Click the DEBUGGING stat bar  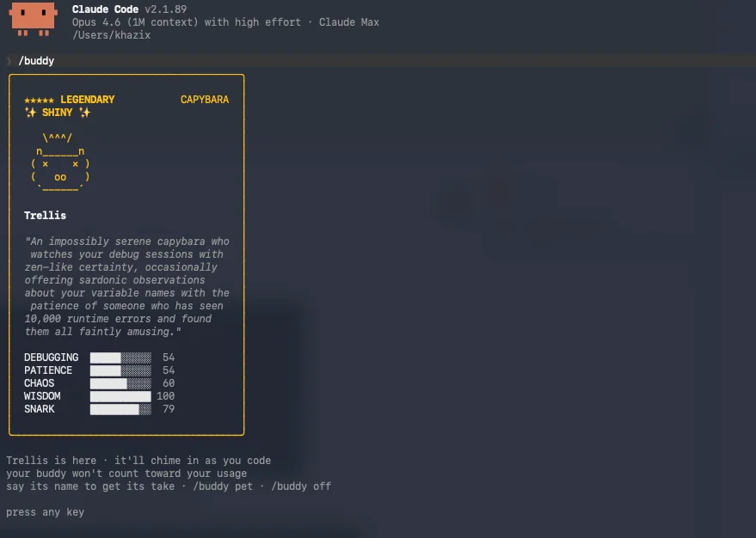(x=120, y=358)
